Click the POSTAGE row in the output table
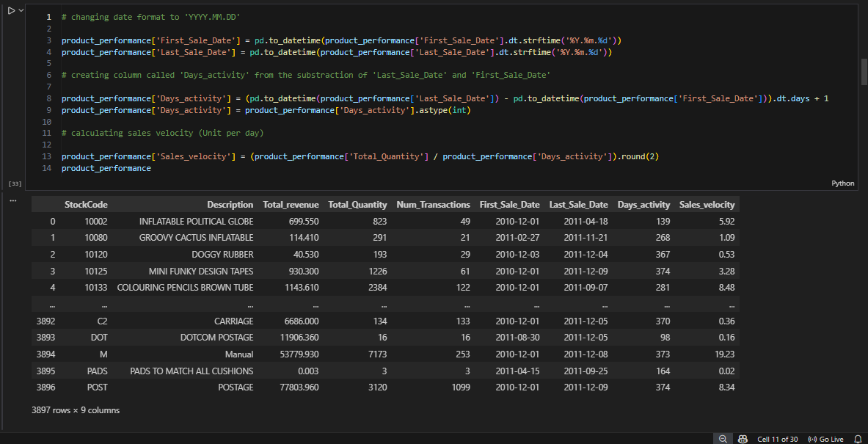Image resolution: width=868 pixels, height=444 pixels. (235, 387)
